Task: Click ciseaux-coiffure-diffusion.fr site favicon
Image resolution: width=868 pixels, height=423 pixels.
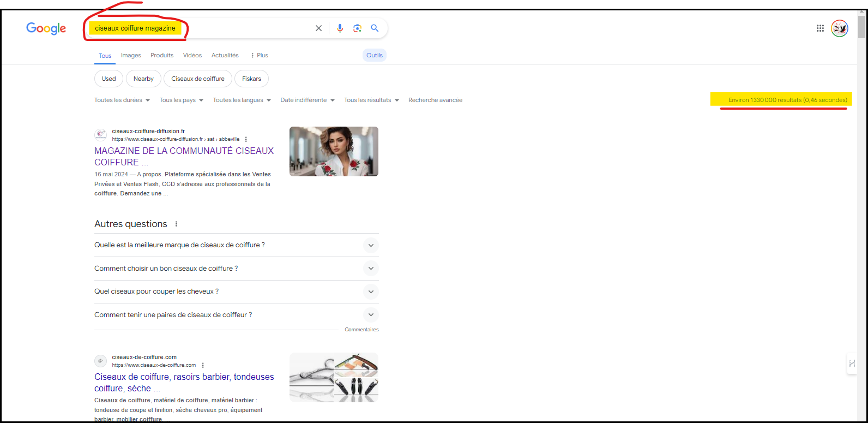Action: (x=100, y=135)
